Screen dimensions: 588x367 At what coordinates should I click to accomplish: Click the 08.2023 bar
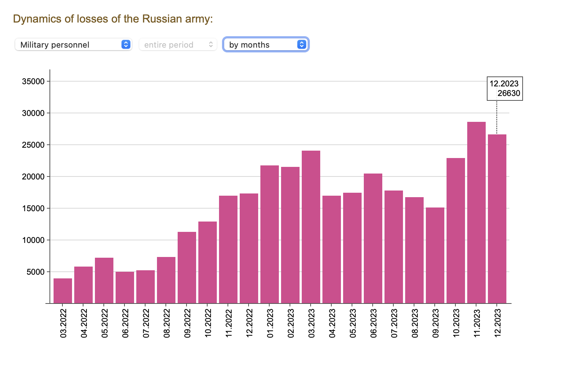click(x=414, y=250)
